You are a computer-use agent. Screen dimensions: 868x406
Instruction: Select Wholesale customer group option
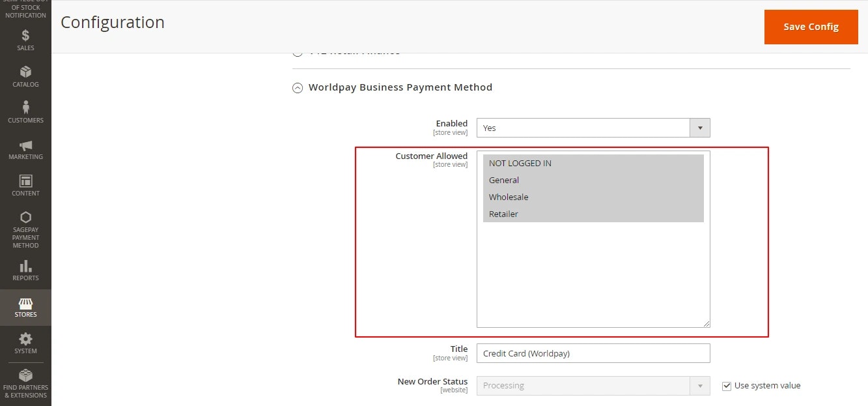593,197
